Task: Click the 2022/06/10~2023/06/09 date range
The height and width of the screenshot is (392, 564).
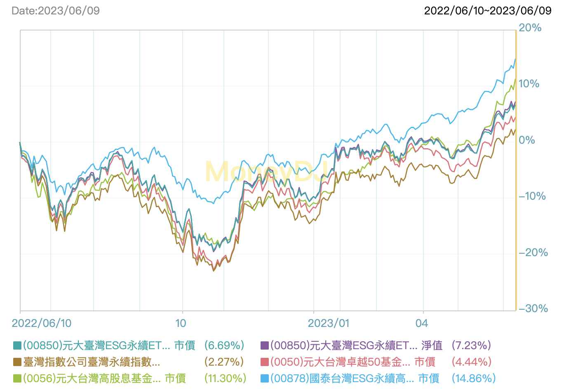Action: 488,11
